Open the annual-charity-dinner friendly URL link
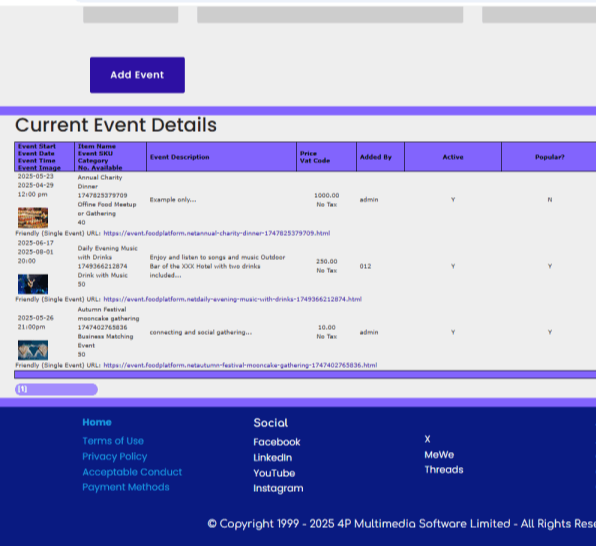596x546 pixels. tap(217, 233)
